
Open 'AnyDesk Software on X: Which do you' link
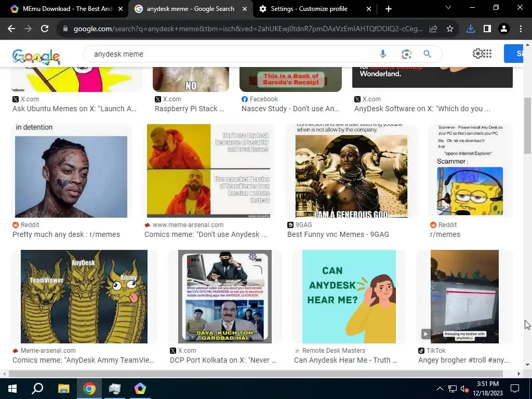click(422, 109)
